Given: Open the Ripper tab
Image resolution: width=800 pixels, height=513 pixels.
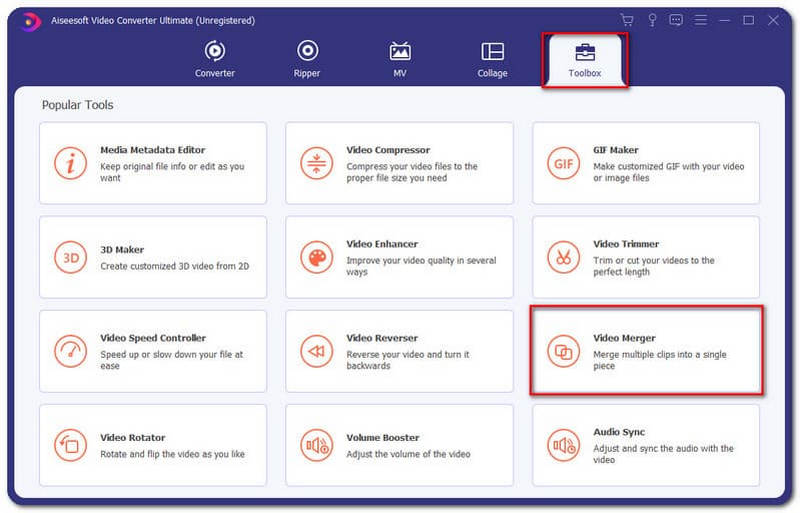Looking at the screenshot, I should [307, 58].
